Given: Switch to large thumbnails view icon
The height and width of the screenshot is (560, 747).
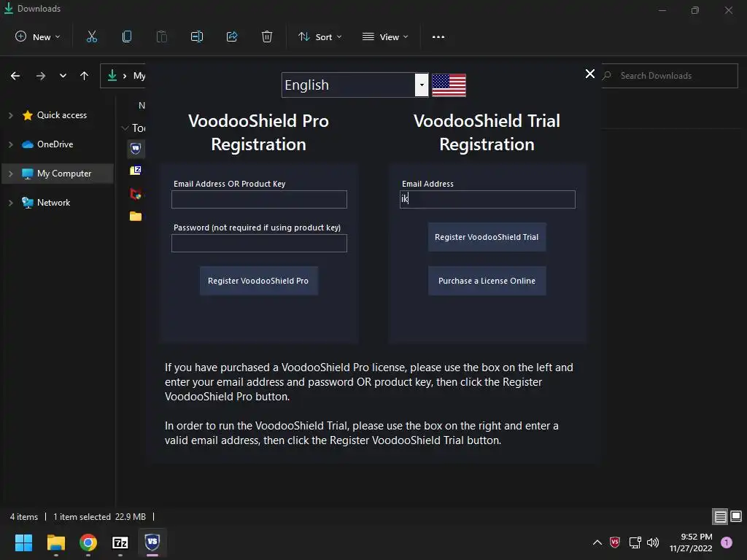Looking at the screenshot, I should point(736,516).
